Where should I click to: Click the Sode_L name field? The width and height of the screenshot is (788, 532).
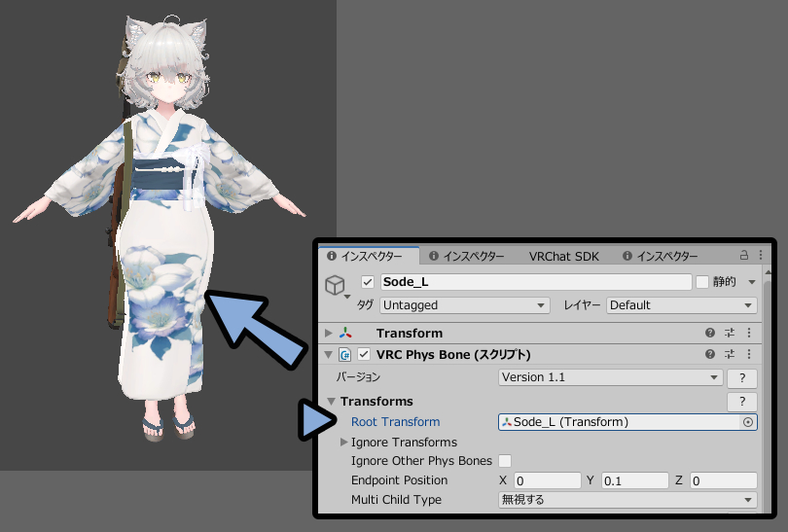coord(536,282)
